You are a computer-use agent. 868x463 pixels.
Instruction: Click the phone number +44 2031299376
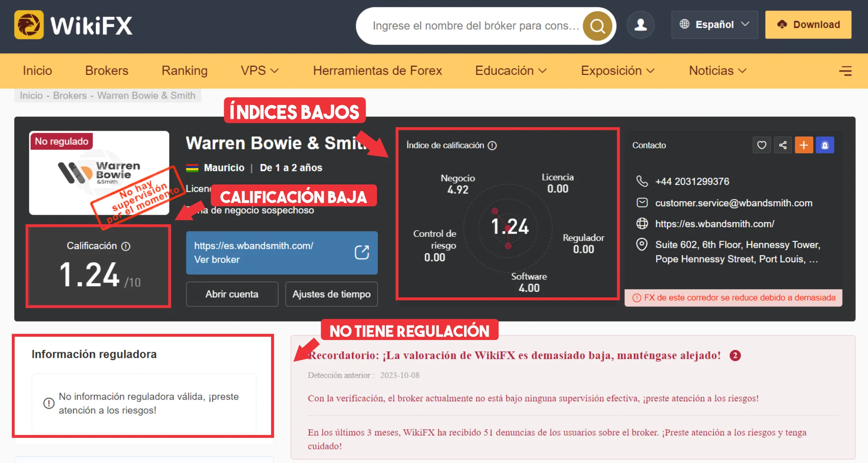point(692,182)
